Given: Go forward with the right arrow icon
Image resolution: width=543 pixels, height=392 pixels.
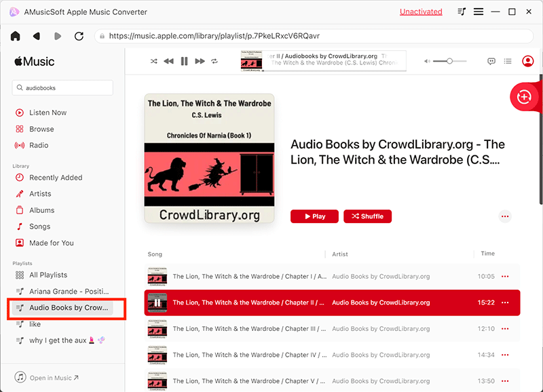Looking at the screenshot, I should [x=58, y=36].
